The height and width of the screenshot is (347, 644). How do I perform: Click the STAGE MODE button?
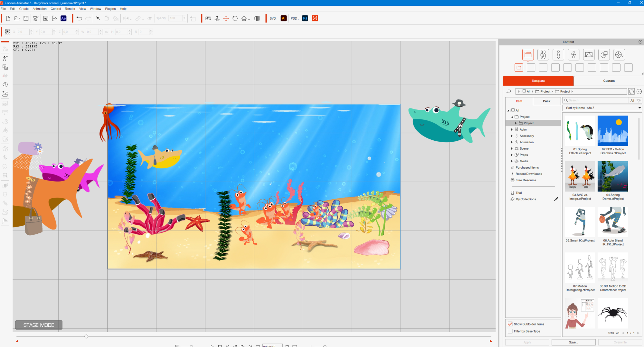coord(39,325)
